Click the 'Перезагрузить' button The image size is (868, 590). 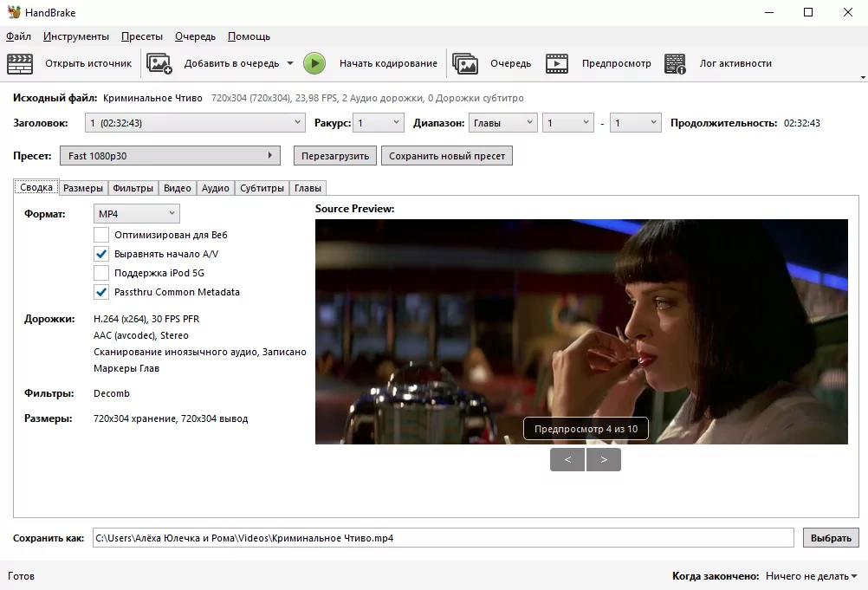[335, 156]
